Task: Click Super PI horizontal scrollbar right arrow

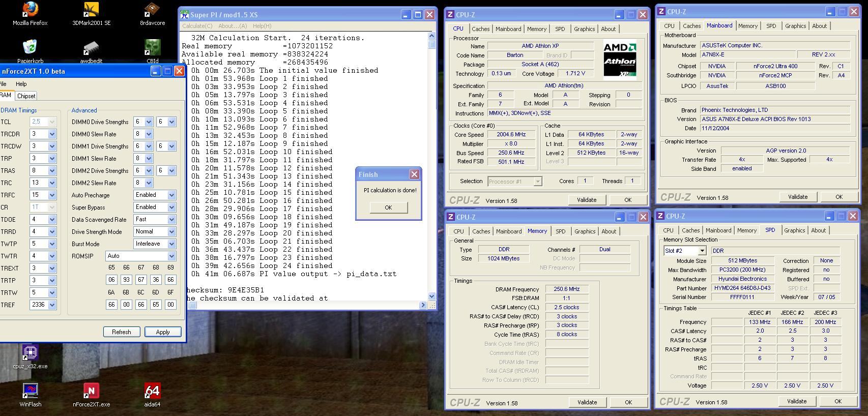Action: coord(423,305)
